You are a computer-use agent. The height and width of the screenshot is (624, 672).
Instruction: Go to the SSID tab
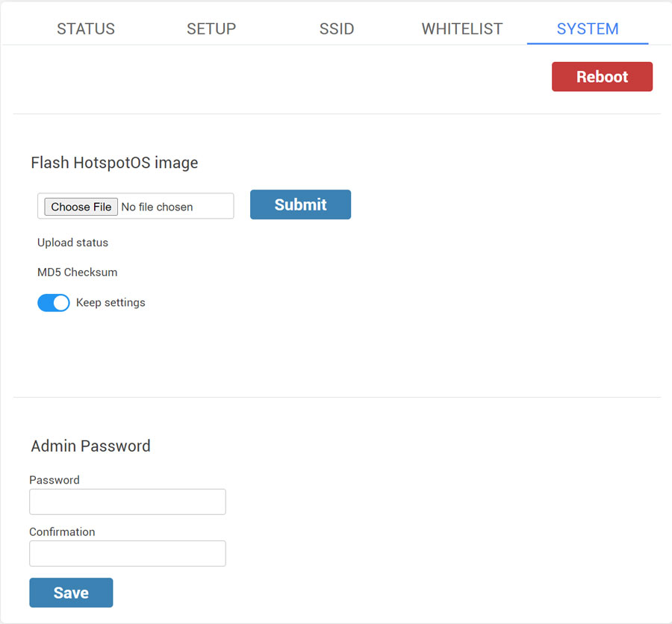(337, 29)
